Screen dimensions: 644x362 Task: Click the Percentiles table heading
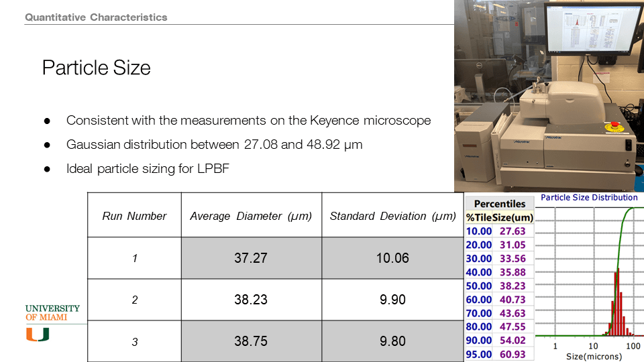[500, 203]
